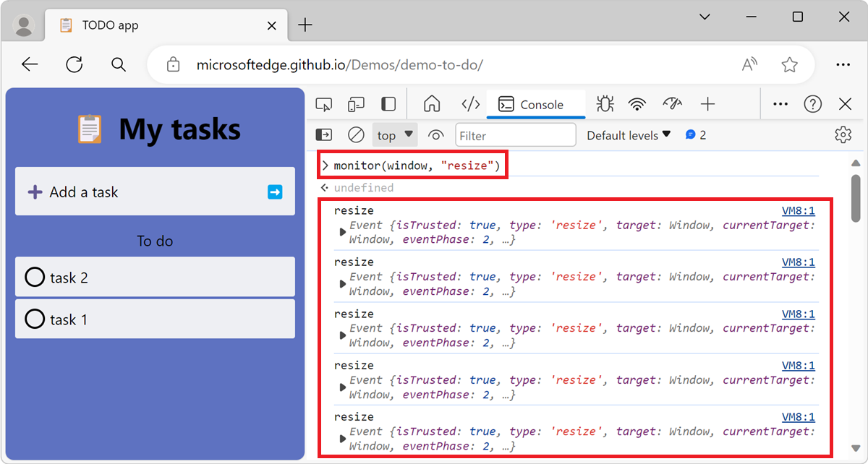Open the Welcome home tool

432,104
